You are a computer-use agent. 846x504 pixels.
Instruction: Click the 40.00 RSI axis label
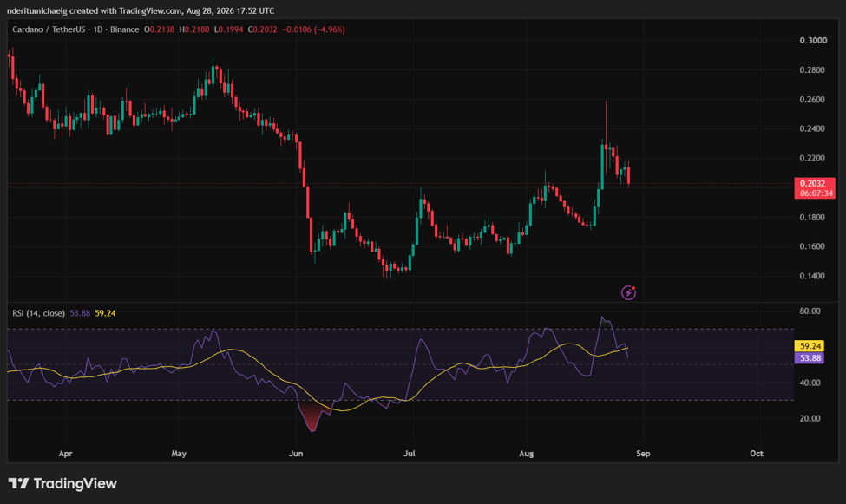click(810, 383)
